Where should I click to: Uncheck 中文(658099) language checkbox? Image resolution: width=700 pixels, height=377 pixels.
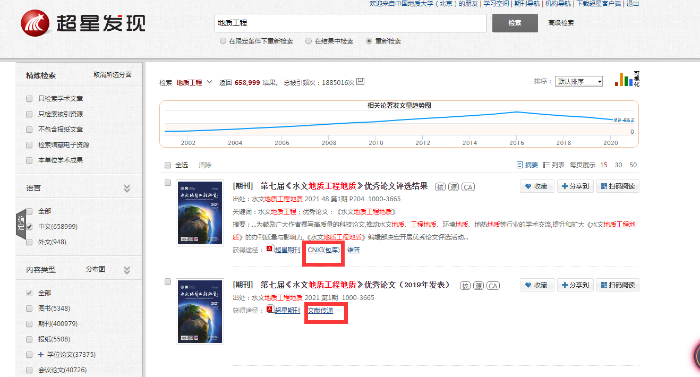tap(29, 226)
